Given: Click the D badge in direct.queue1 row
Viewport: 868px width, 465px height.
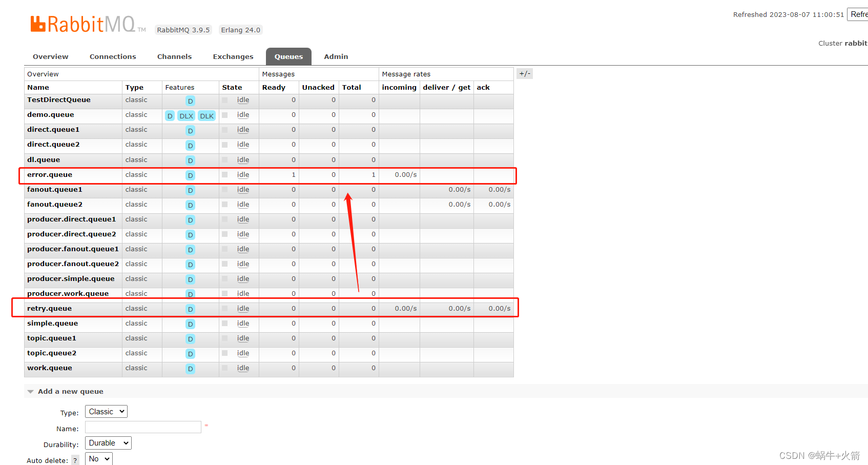Looking at the screenshot, I should pyautogui.click(x=190, y=131).
